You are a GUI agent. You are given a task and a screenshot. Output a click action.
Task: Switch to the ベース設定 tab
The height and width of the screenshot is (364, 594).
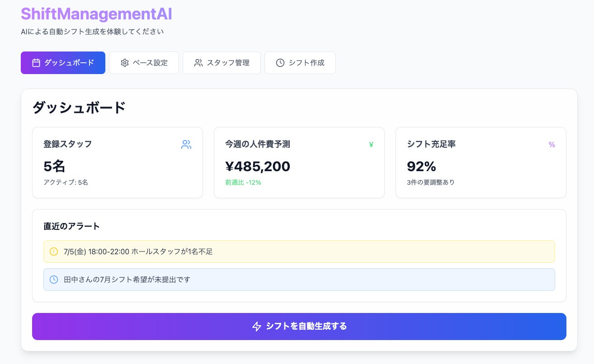pos(144,63)
